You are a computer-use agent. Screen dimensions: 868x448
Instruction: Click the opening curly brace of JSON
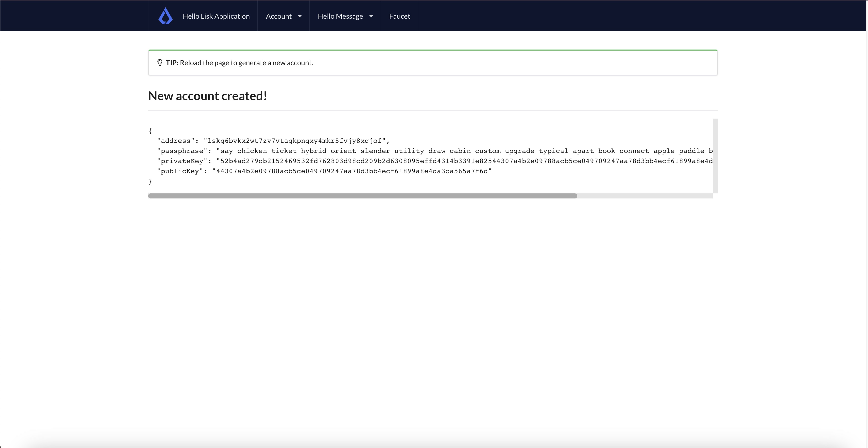click(150, 131)
